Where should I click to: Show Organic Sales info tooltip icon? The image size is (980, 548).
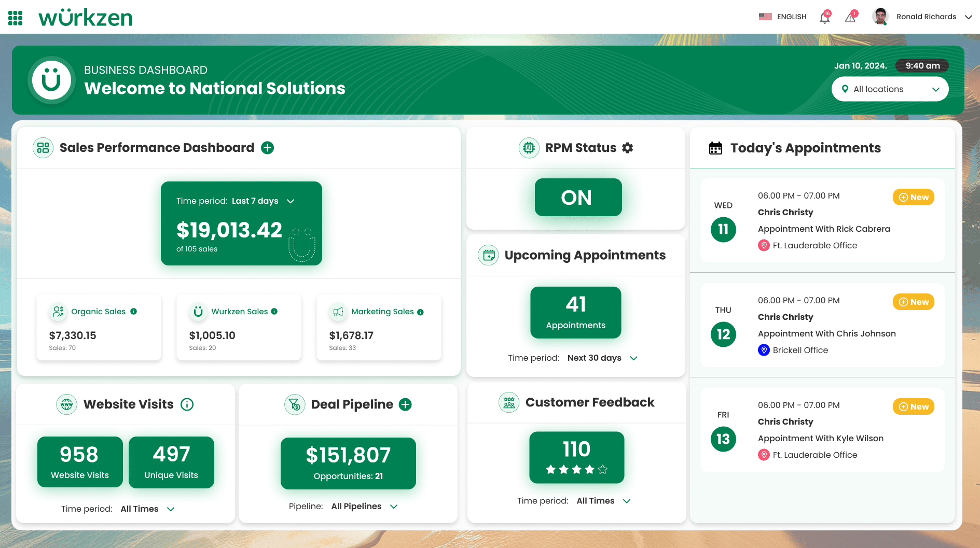133,312
